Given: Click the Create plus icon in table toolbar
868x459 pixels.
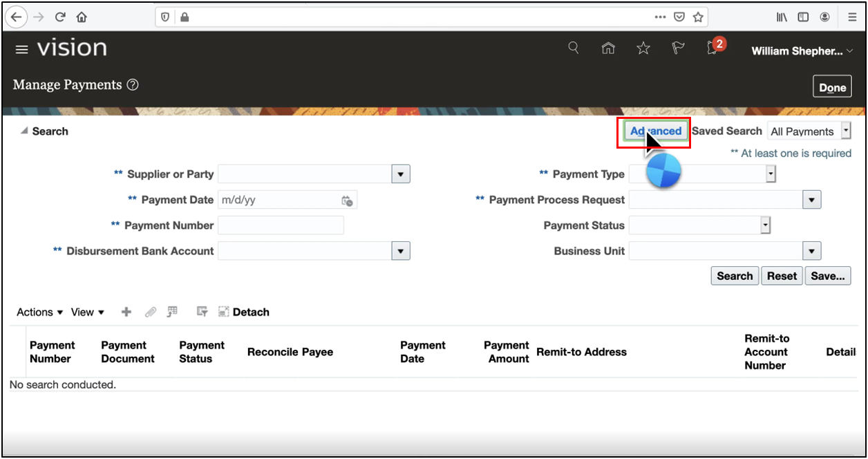Looking at the screenshot, I should (x=126, y=312).
